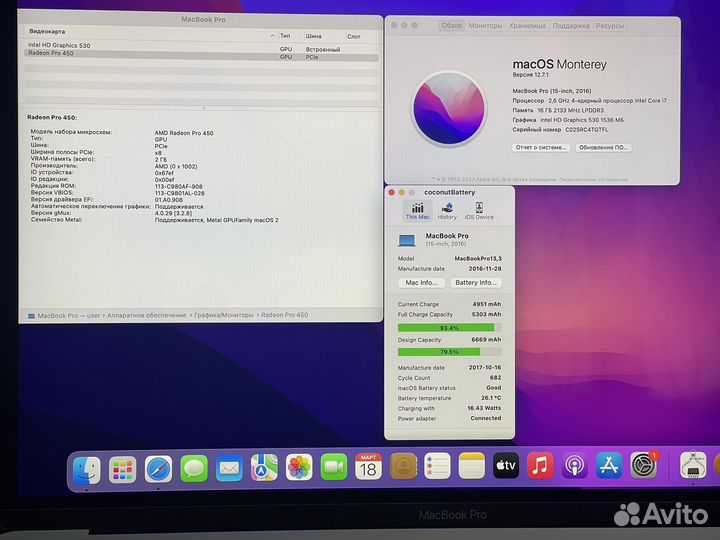
Task: Click the Слот column header
Action: coord(354,36)
